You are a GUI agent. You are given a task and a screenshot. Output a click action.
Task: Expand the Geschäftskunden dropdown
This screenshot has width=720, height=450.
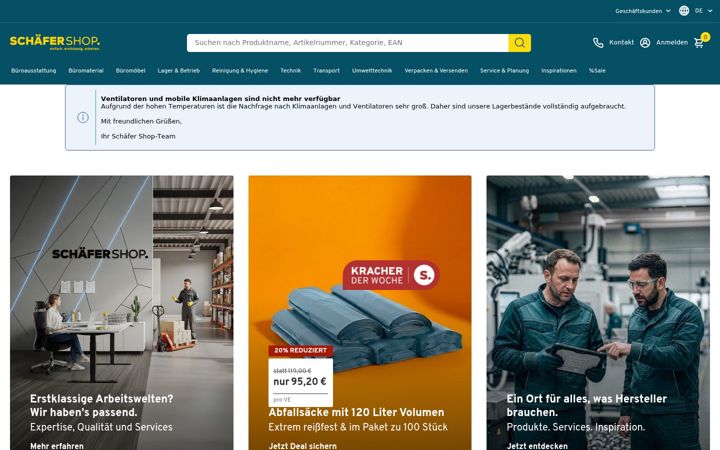point(643,11)
